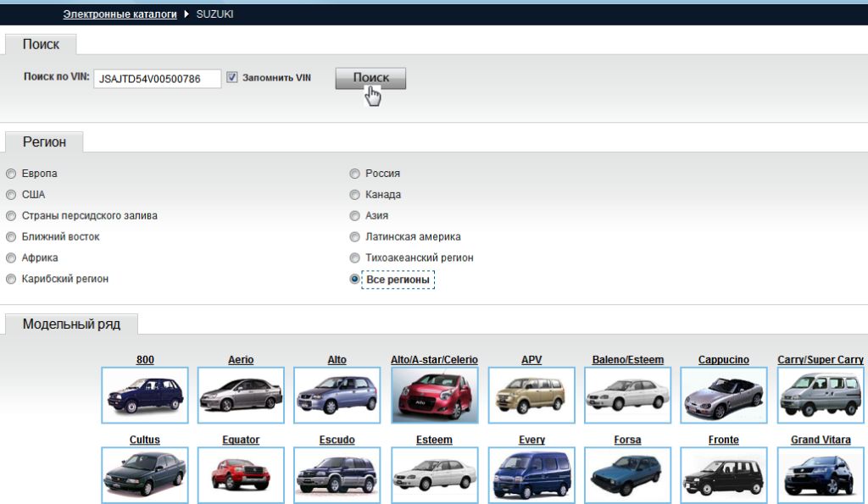This screenshot has width=868, height=504.
Task: Choose the Латинская америка radio option
Action: [355, 237]
